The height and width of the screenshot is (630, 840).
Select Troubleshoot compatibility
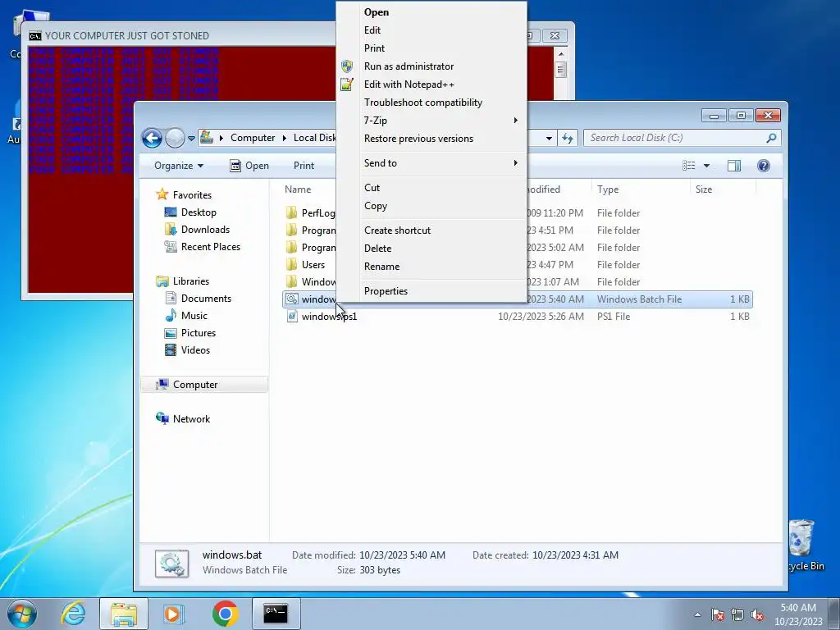423,103
